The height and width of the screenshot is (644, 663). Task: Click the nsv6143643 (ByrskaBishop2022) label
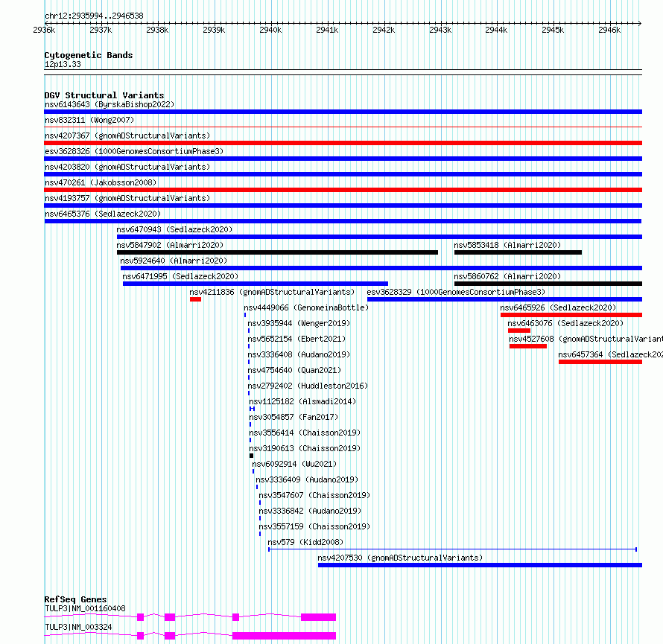[110, 104]
